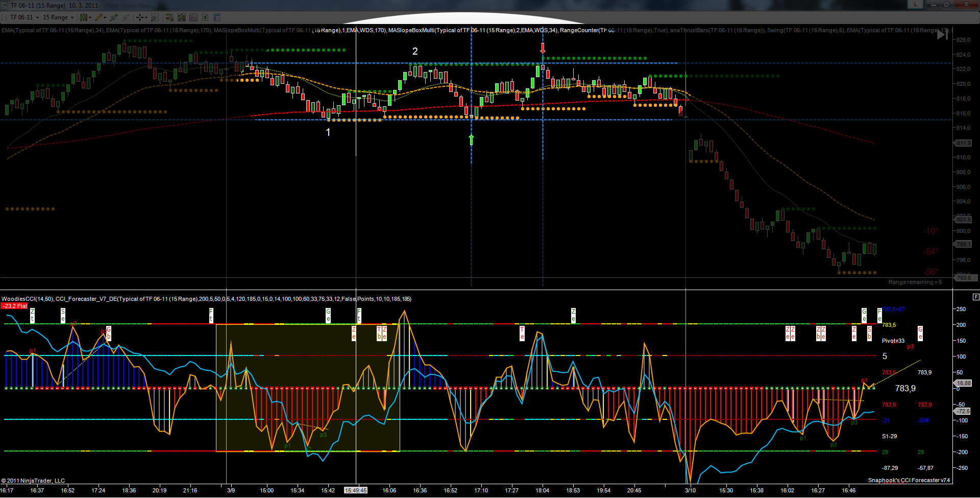
Task: Click the 793,6 price marker on axis
Action: point(963,278)
